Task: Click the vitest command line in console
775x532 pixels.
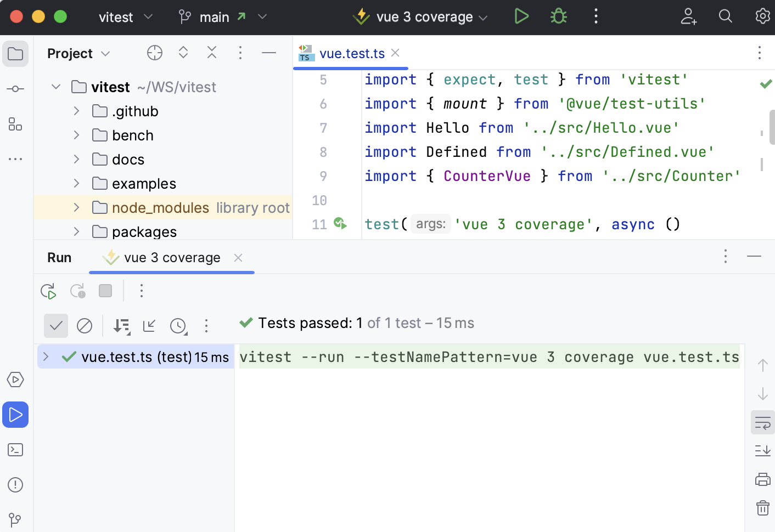Action: [490, 356]
